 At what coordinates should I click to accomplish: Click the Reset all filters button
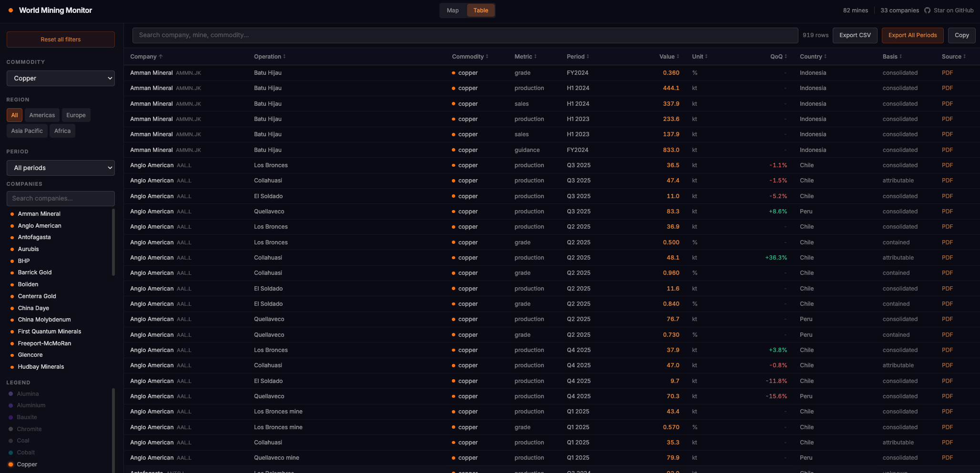61,39
